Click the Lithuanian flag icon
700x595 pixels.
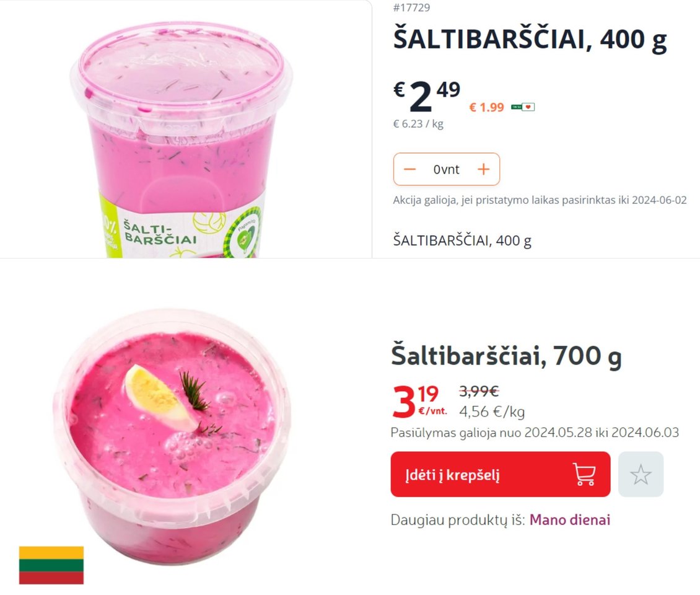click(x=51, y=565)
